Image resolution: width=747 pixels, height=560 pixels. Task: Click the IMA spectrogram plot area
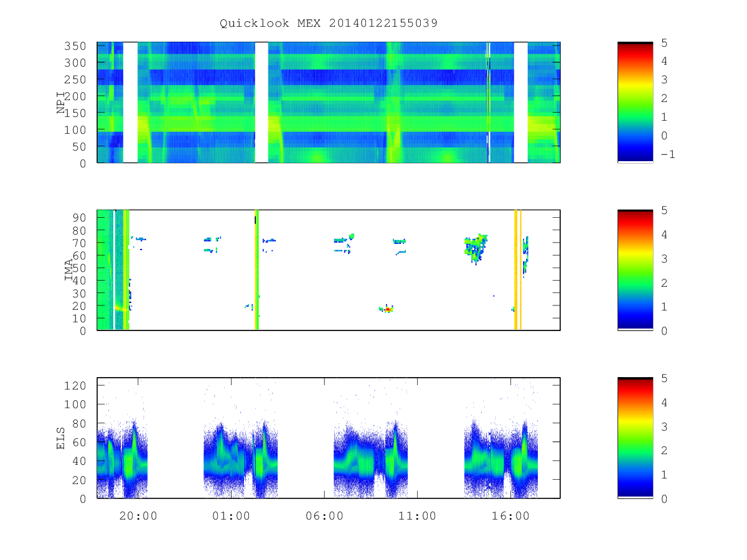point(329,270)
